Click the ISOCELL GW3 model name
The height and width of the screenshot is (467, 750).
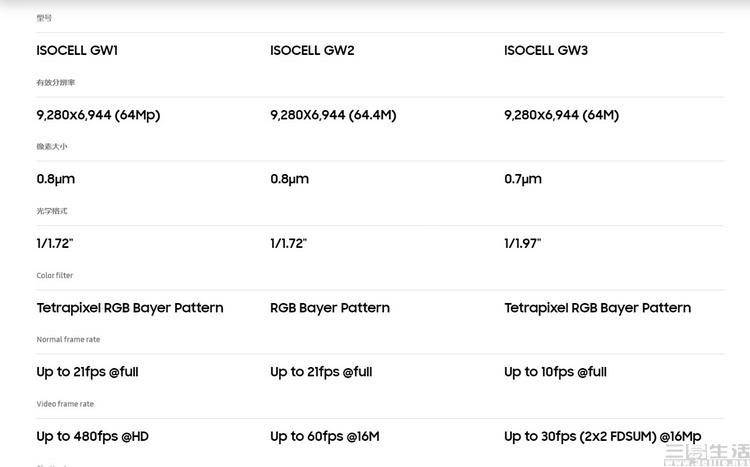coord(546,51)
